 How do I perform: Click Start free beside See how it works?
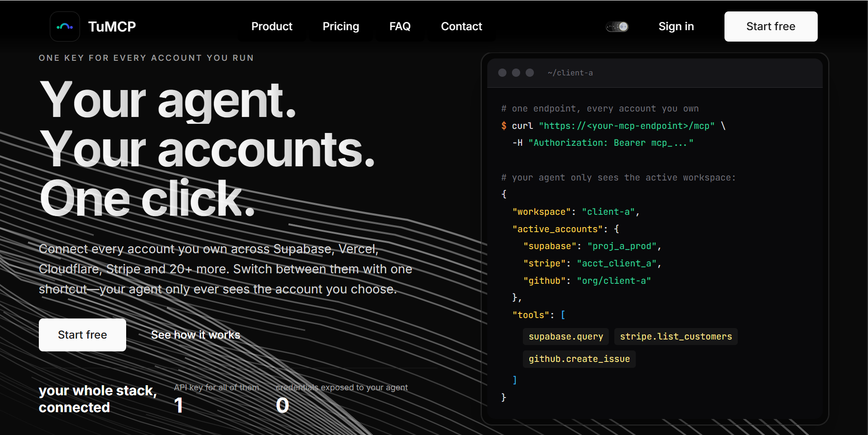tap(82, 335)
